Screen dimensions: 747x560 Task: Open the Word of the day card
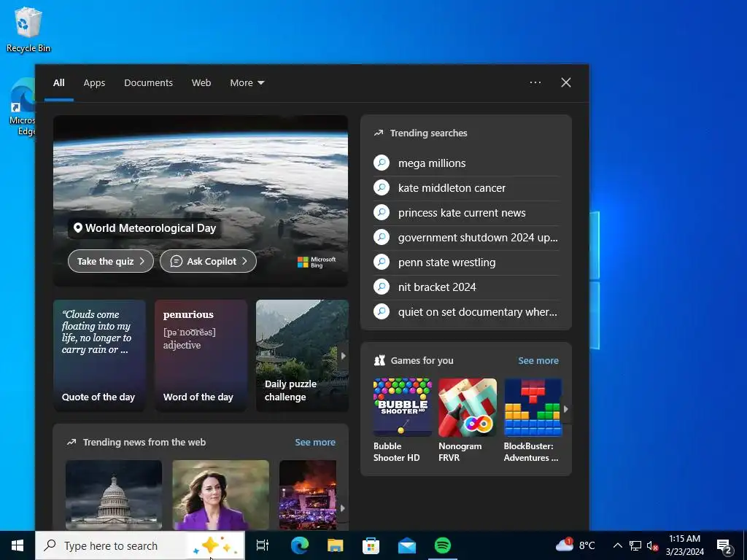pyautogui.click(x=201, y=355)
